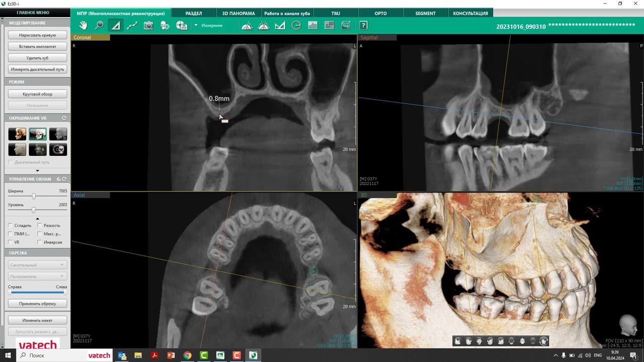Click the Справа-Слева crop slider
644x362 pixels.
[37, 292]
